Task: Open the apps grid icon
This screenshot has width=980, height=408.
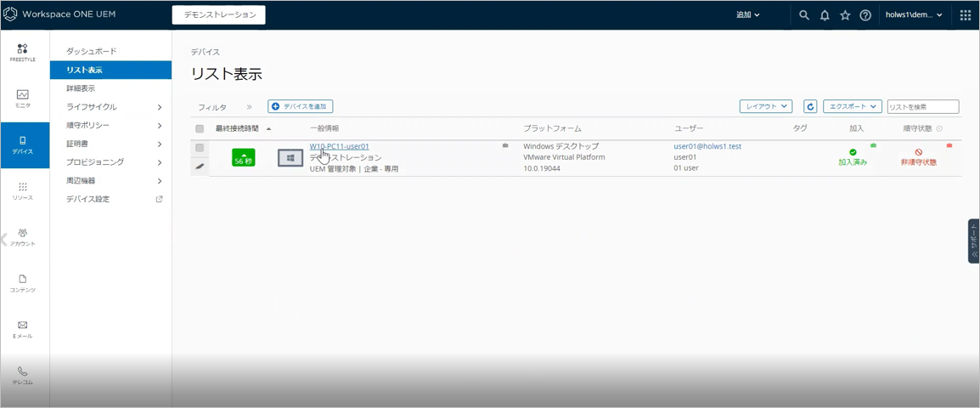Action: pyautogui.click(x=965, y=15)
